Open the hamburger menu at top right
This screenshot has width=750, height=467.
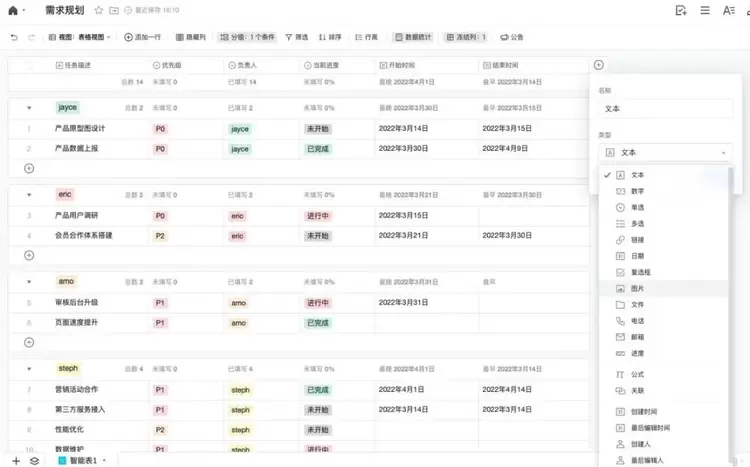point(705,10)
